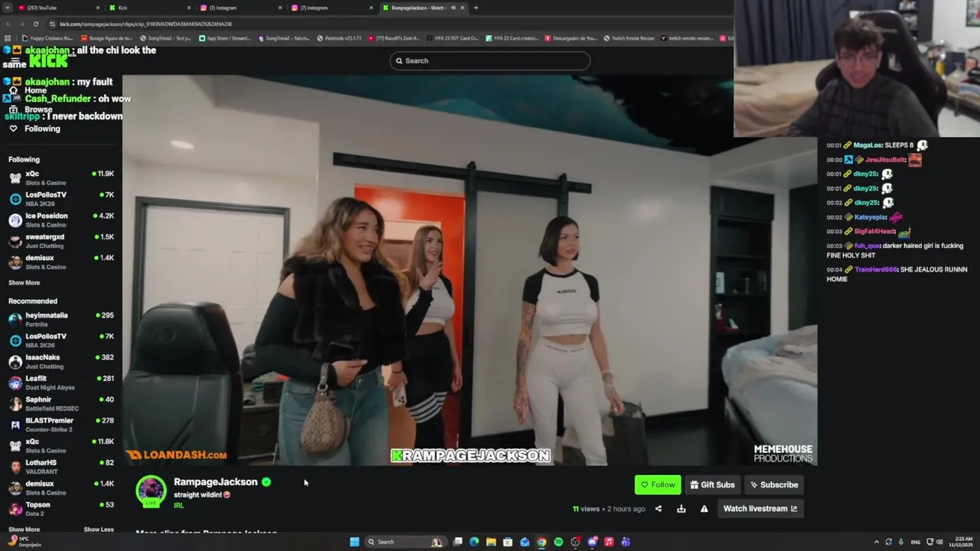Open the Topson recommended channel
This screenshot has width=980, height=551.
[61, 509]
